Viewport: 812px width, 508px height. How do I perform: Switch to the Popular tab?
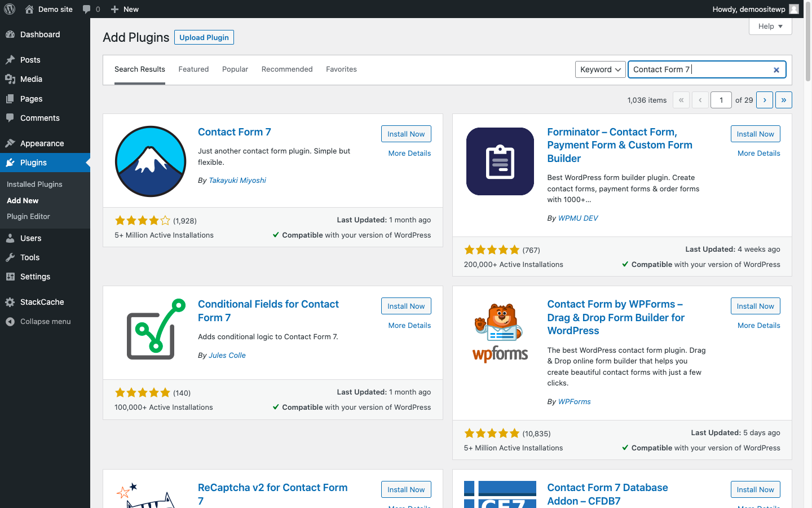235,69
